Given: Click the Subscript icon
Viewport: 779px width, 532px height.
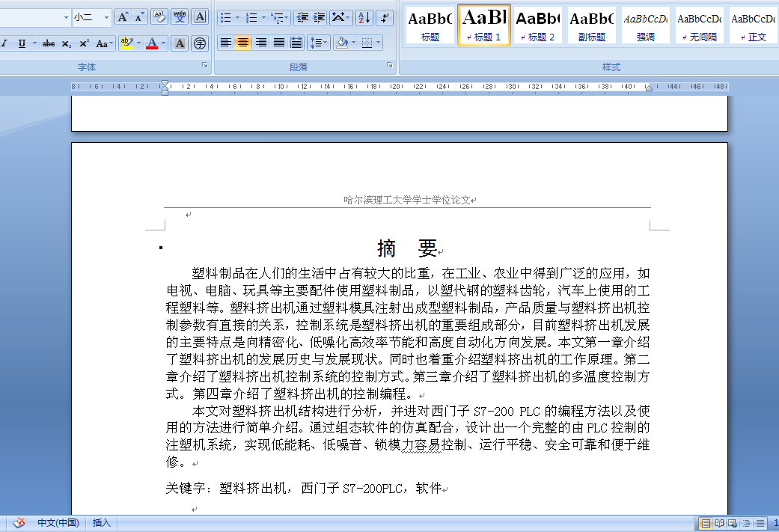Looking at the screenshot, I should [x=67, y=43].
